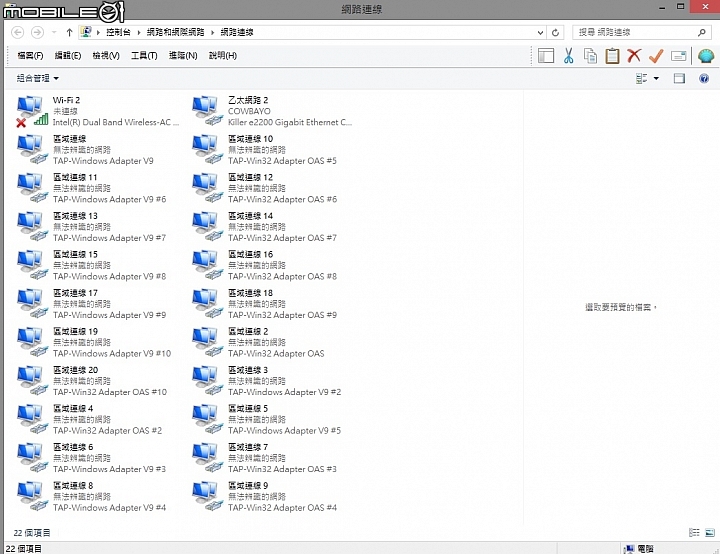Viewport: 720px width, 554px height.
Task: Click TAP-Win32 Adapter OAS #3 text
Action: (282, 469)
